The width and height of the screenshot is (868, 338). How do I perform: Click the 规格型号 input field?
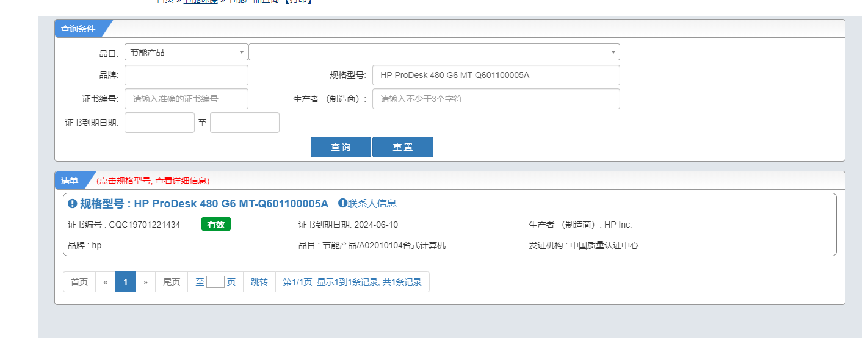click(x=496, y=75)
